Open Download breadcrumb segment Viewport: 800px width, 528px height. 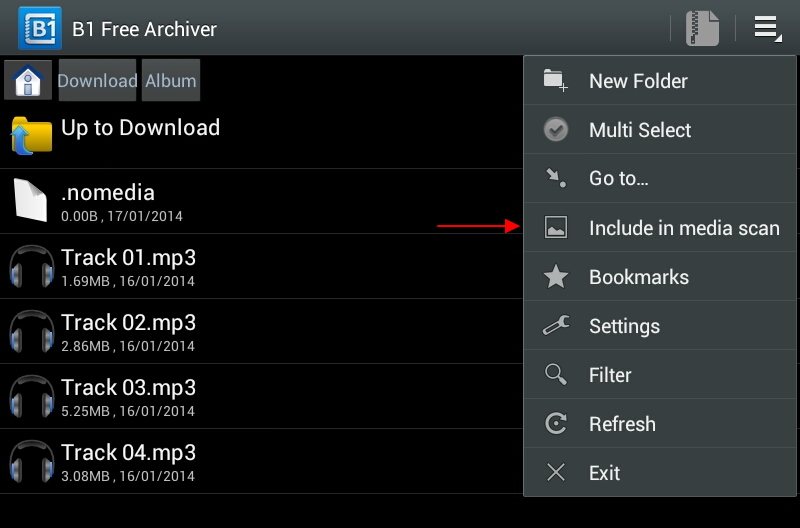pos(97,80)
